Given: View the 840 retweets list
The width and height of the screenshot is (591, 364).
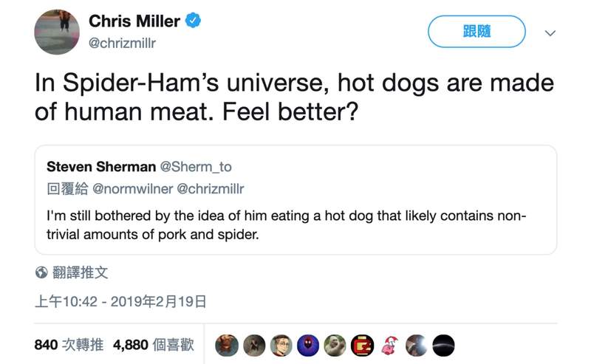Looking at the screenshot, I should point(69,345).
